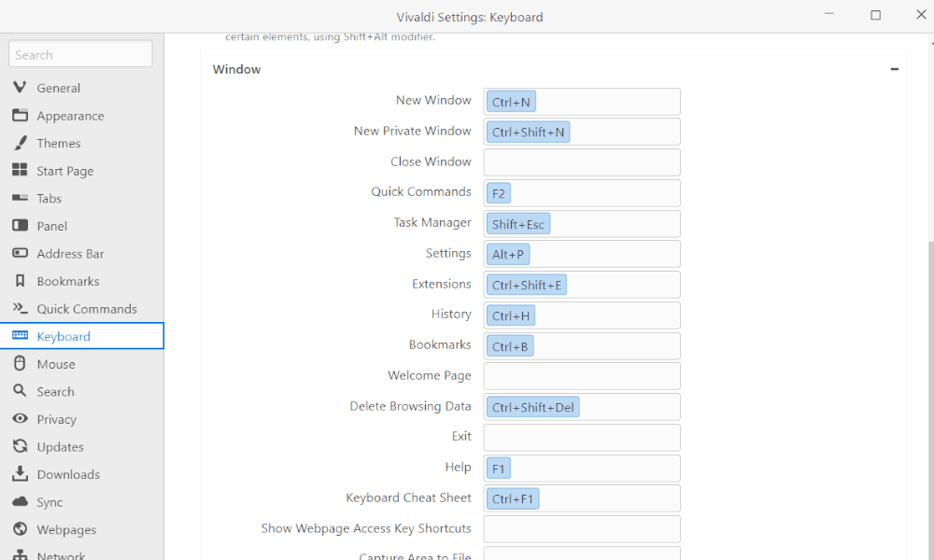
Task: Open the Bookmarks settings icon
Action: pyautogui.click(x=20, y=281)
